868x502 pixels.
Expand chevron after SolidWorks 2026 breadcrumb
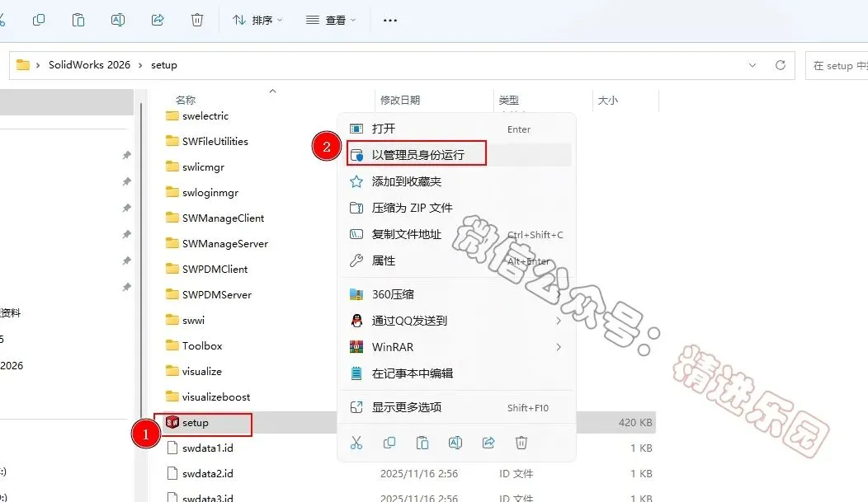click(140, 65)
